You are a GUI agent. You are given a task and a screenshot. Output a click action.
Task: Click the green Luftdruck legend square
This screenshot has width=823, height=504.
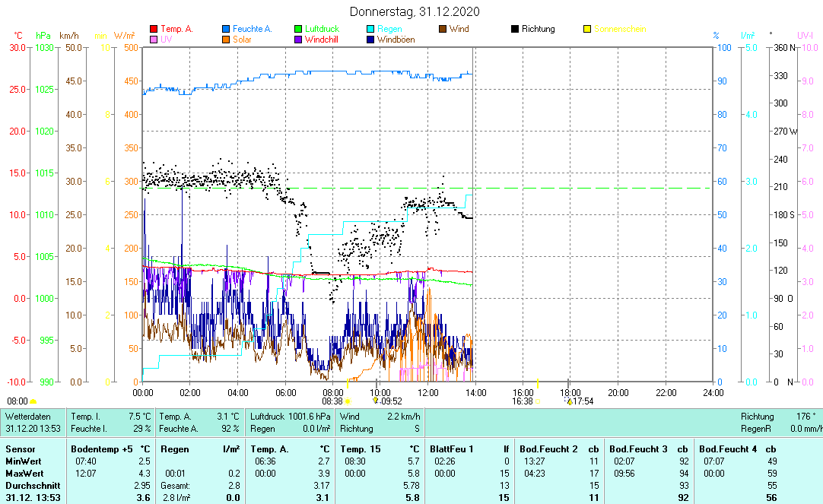point(298,29)
